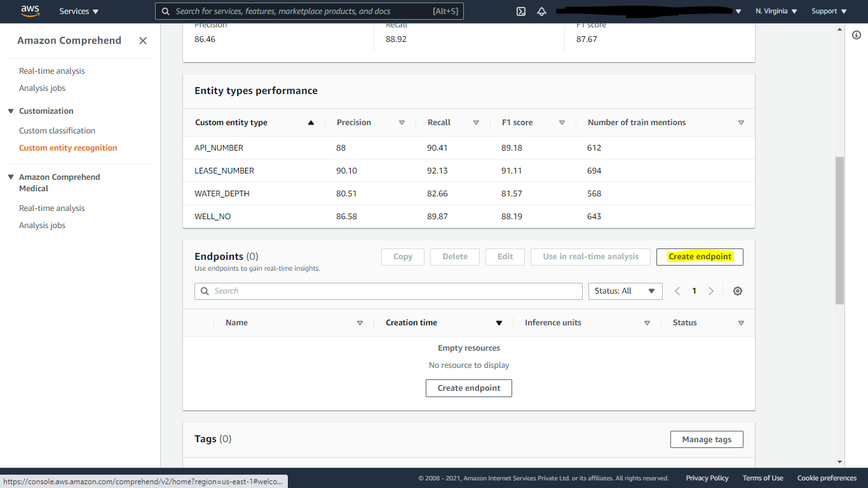Open the Privacy Policy link
Viewport: 868px width, 488px height.
coord(707,478)
